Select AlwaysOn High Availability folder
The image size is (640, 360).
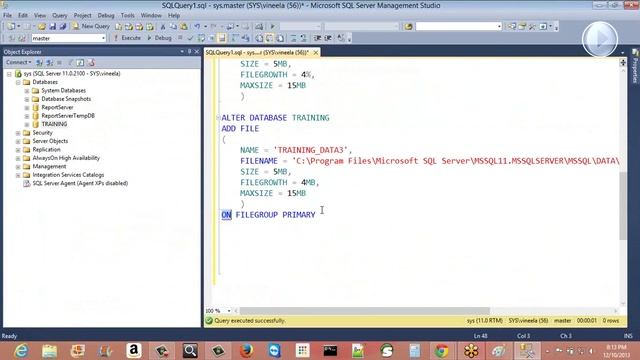point(66,158)
